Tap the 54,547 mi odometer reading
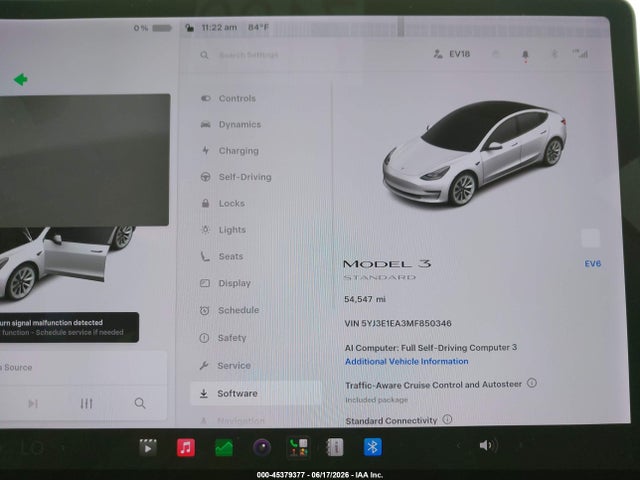Viewport: 640px width, 480px height. 365,299
